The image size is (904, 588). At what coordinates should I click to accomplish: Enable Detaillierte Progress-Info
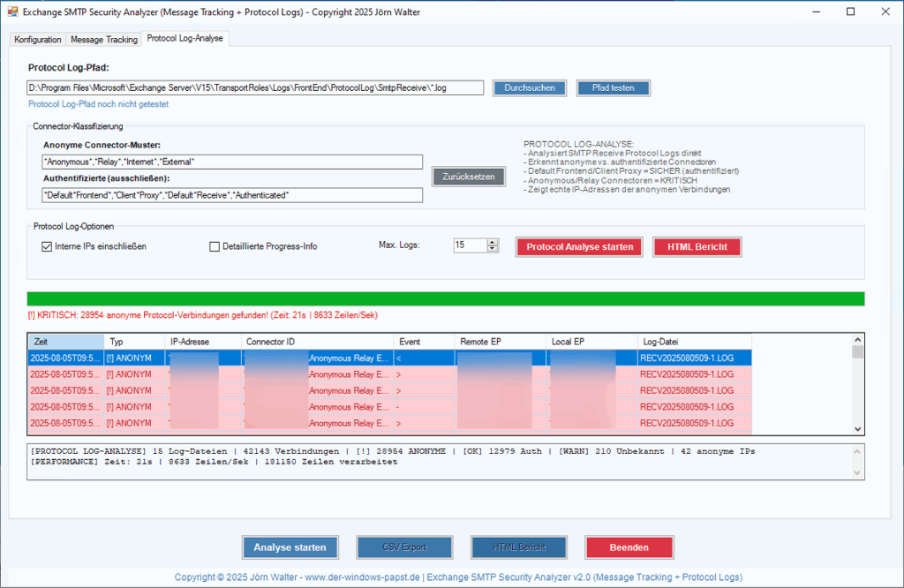point(214,245)
